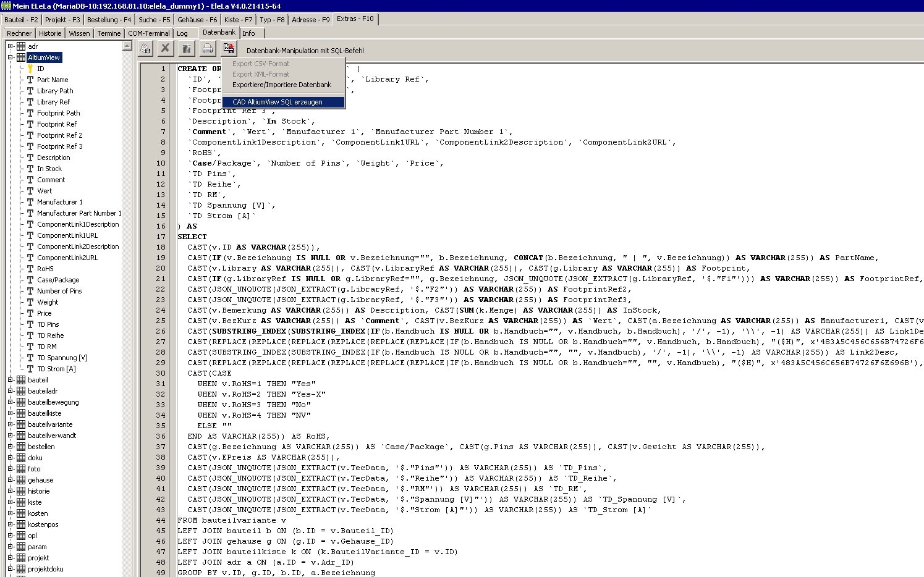Open the COM-Terminal tab
The image size is (924, 577).
(148, 33)
